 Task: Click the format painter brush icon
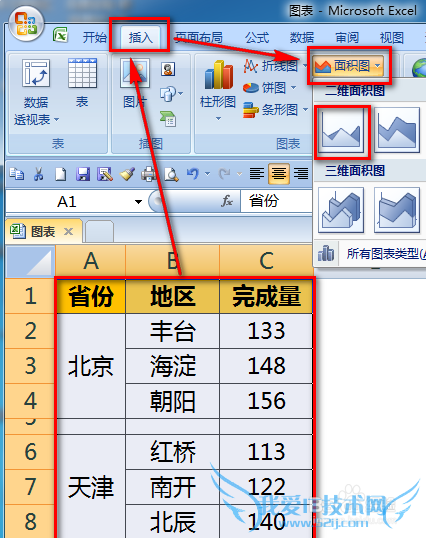coord(127,174)
